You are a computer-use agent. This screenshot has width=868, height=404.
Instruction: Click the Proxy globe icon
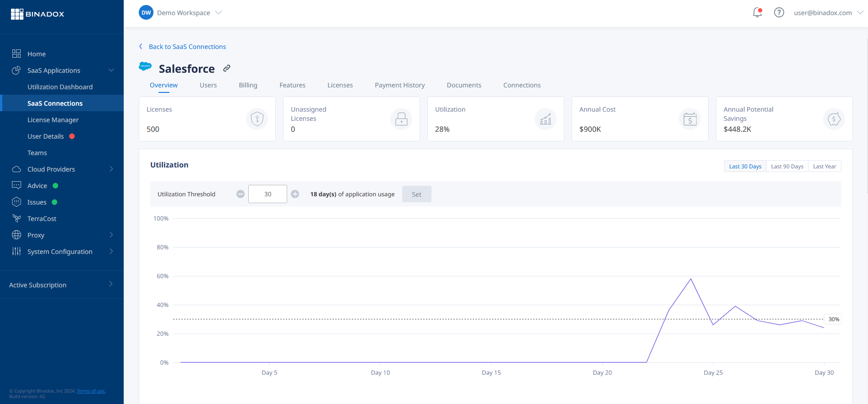click(x=16, y=235)
